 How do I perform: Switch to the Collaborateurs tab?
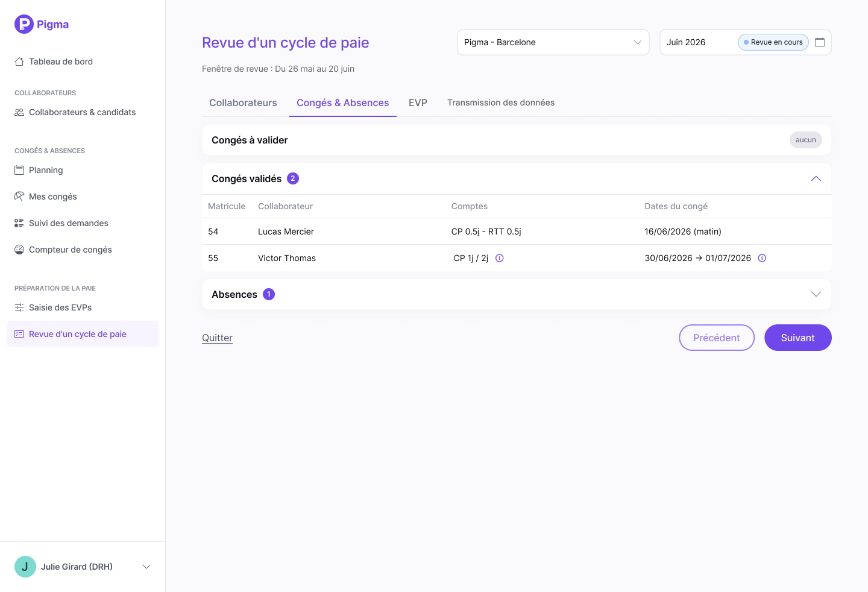(x=243, y=103)
